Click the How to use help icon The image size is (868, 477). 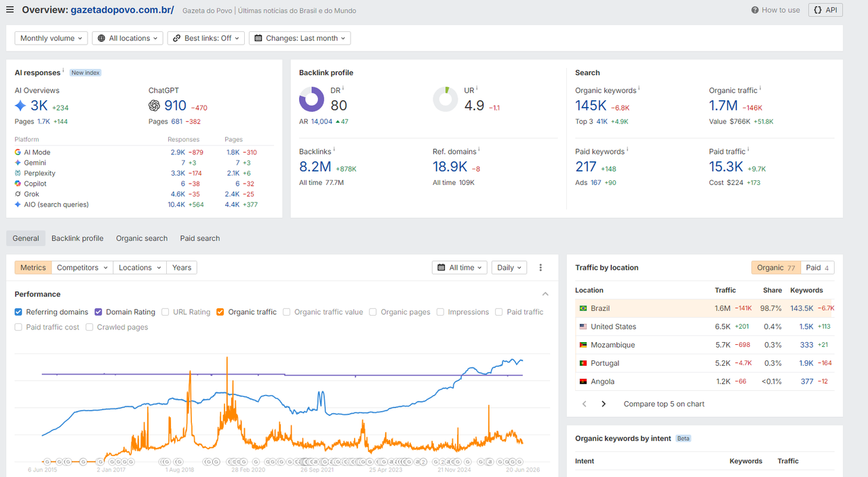tap(755, 10)
